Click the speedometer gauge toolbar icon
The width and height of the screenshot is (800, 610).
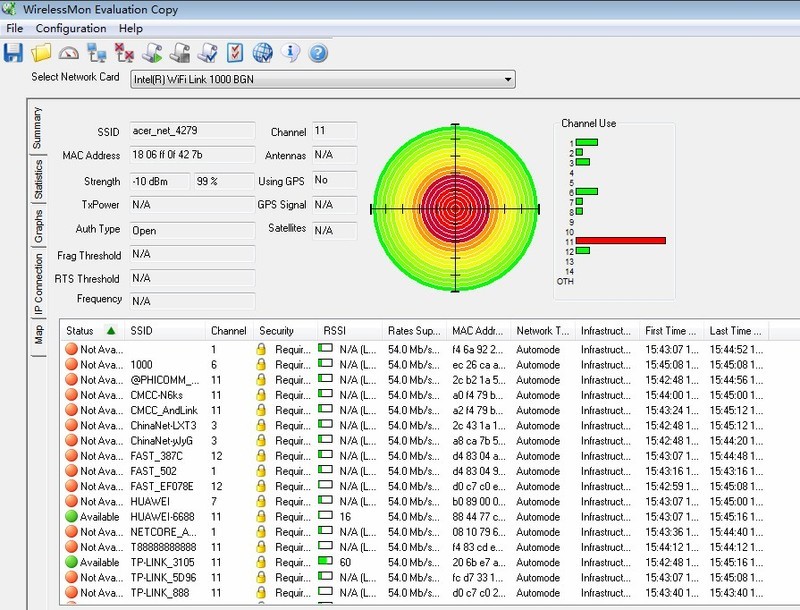tap(69, 52)
